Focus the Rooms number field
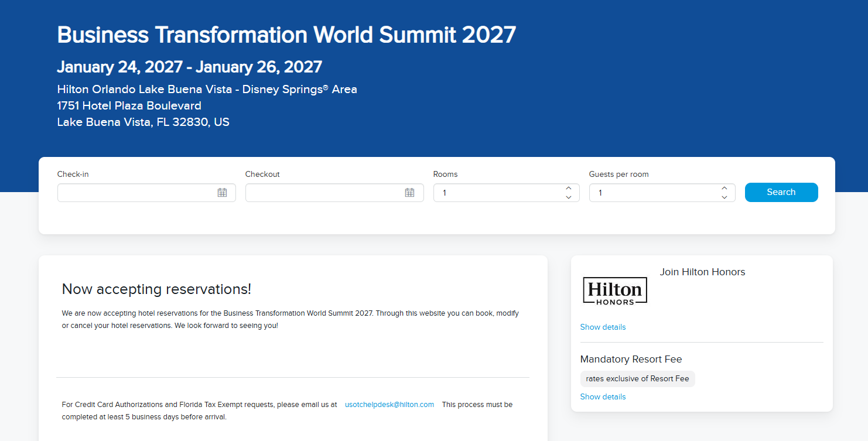The image size is (868, 441). 506,193
